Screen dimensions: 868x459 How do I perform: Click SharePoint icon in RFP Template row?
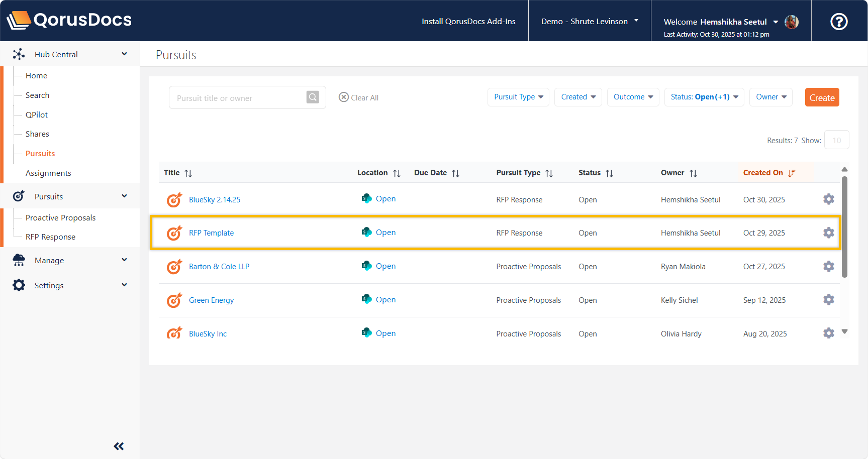[366, 232]
